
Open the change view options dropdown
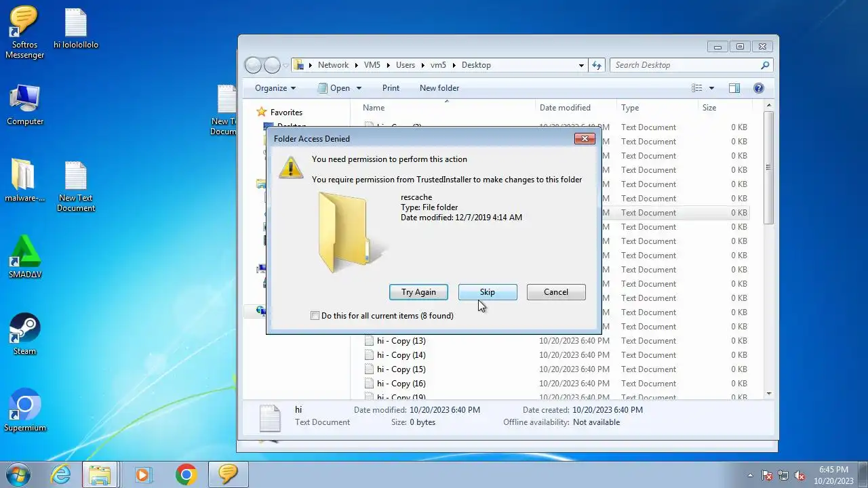(x=711, y=88)
